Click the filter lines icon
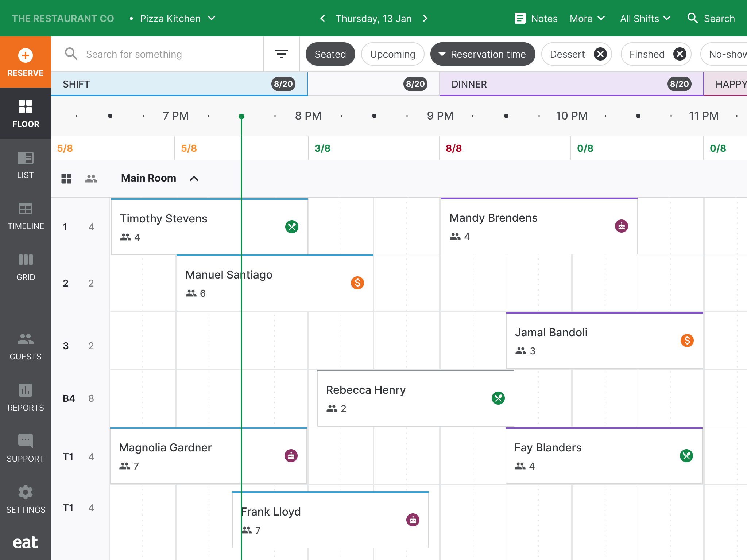 pyautogui.click(x=281, y=54)
